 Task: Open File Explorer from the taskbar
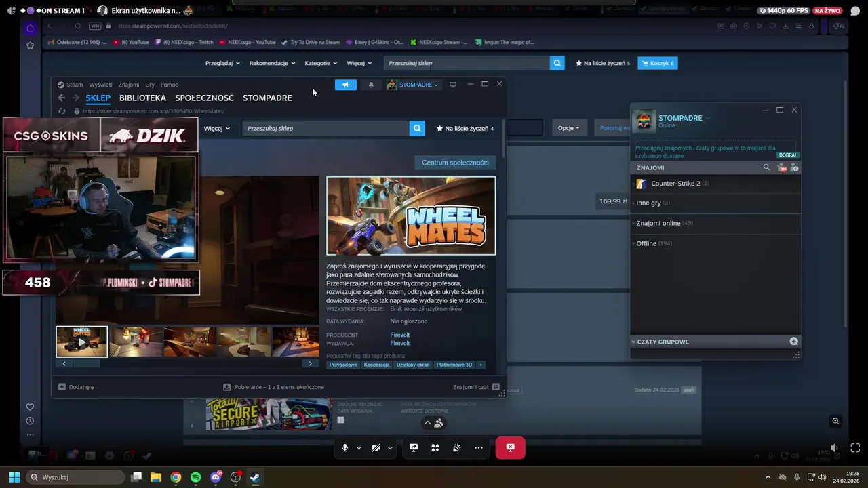156,477
